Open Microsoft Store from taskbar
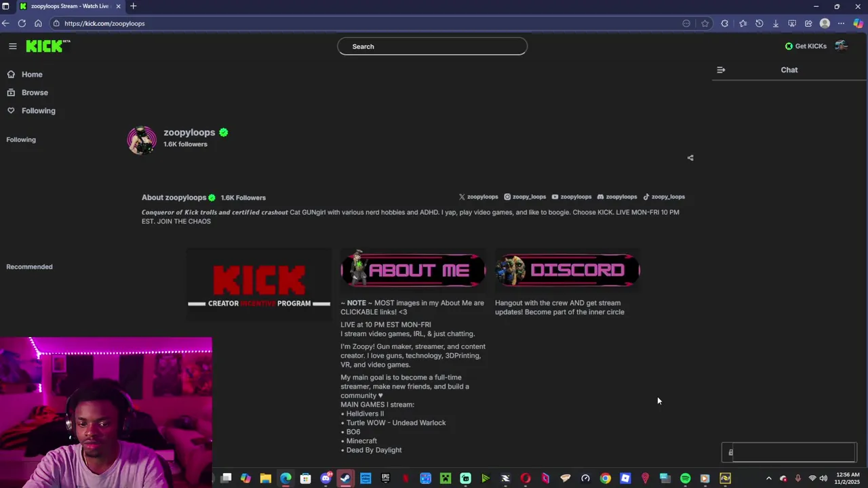 click(305, 479)
